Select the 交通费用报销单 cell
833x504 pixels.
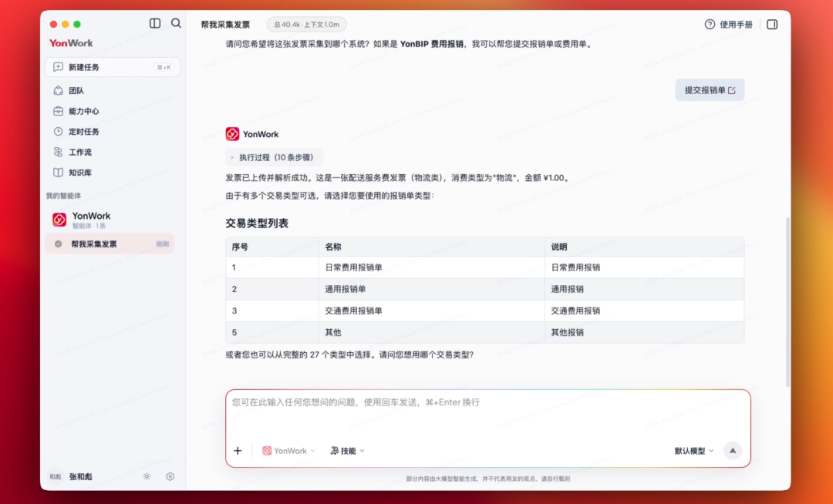coord(431,311)
